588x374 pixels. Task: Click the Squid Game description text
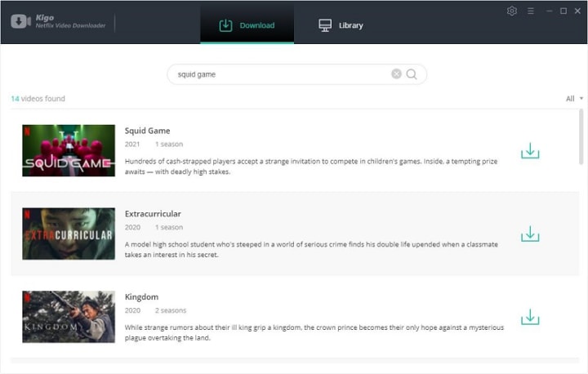pyautogui.click(x=311, y=167)
